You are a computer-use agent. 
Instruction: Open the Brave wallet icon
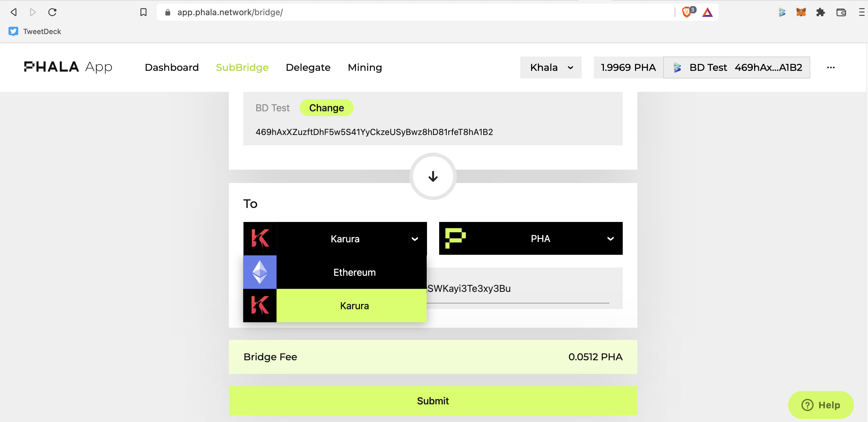[x=841, y=12]
